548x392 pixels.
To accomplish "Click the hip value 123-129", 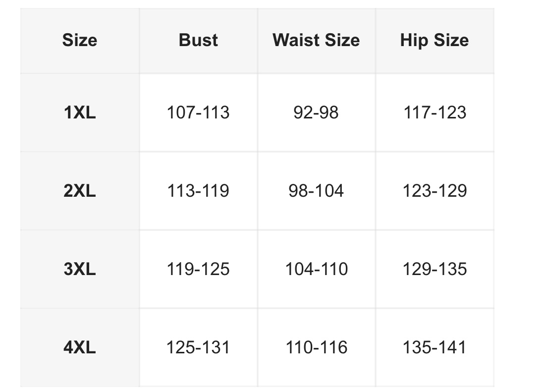I will click(435, 191).
